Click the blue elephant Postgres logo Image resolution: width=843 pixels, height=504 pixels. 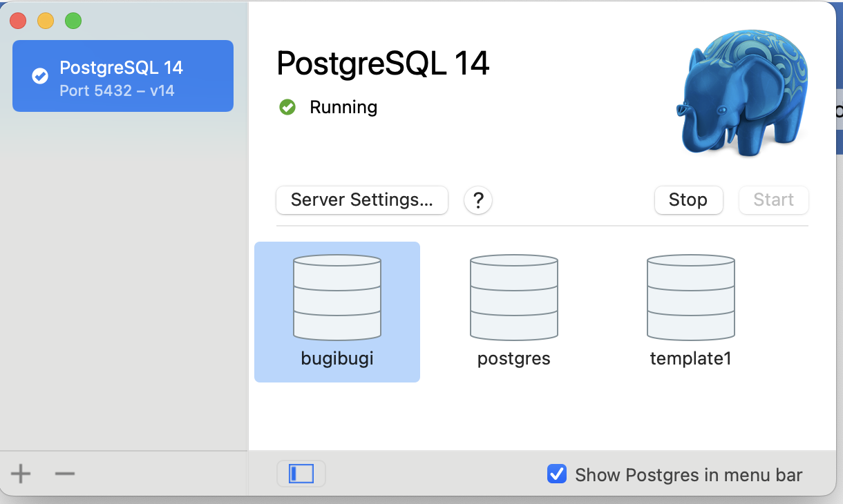[744, 92]
